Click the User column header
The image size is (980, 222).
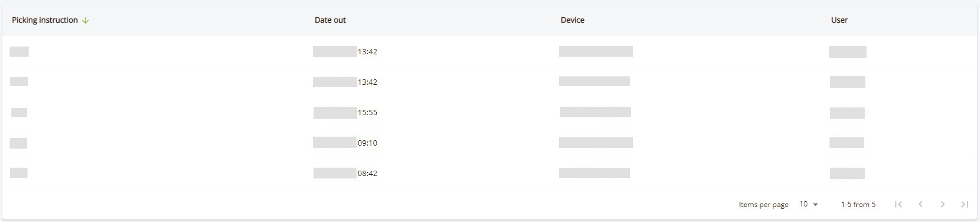pos(839,20)
